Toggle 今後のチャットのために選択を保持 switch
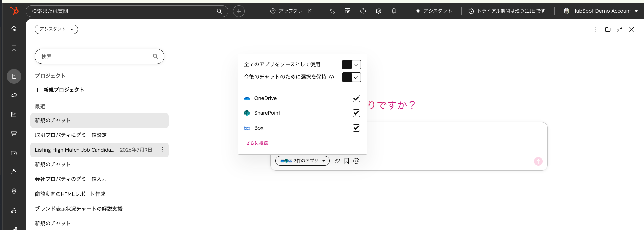 (x=351, y=77)
